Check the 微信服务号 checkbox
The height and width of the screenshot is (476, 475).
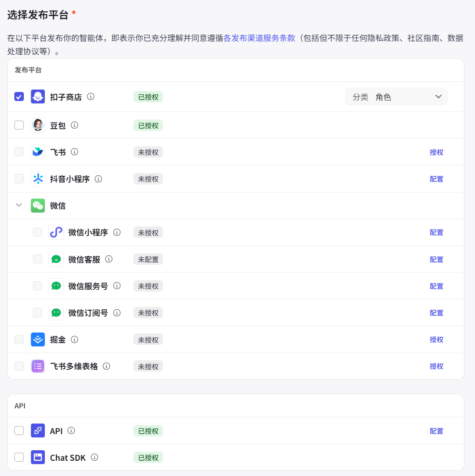coord(37,286)
